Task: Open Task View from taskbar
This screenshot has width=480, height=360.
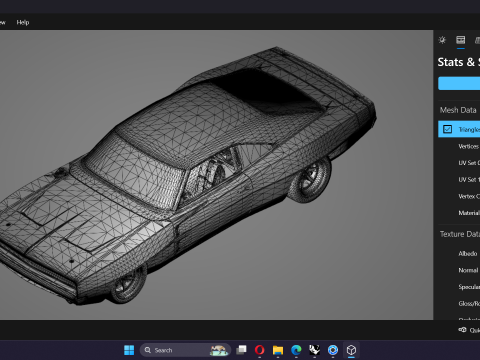Action: 241,350
